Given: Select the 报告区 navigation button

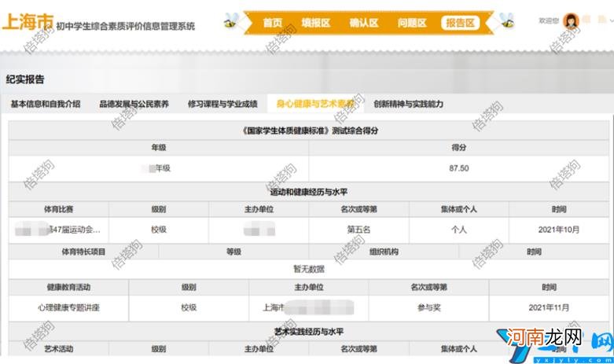Looking at the screenshot, I should (x=460, y=23).
